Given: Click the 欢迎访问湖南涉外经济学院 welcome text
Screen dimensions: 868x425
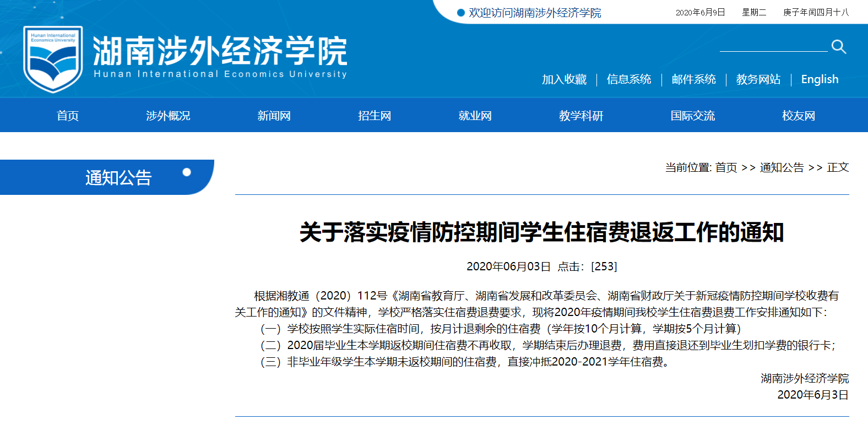Looking at the screenshot, I should [x=535, y=13].
